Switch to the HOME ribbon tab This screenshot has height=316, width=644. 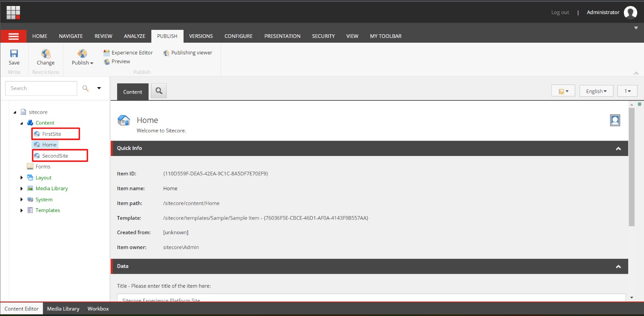40,36
